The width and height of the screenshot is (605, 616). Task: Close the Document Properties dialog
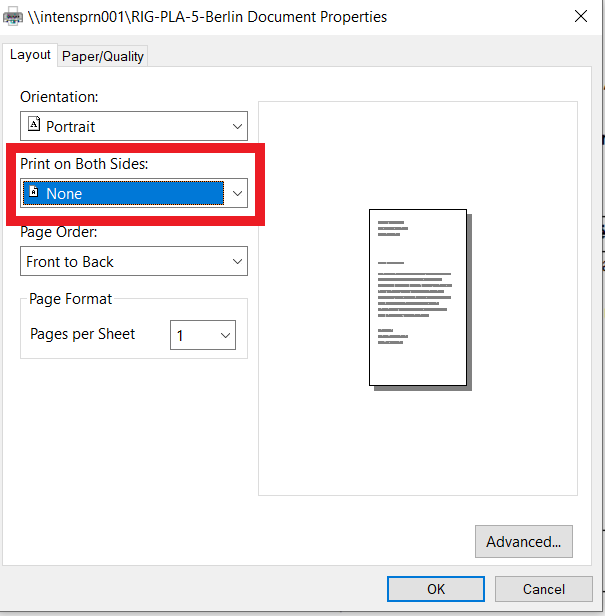coord(581,16)
